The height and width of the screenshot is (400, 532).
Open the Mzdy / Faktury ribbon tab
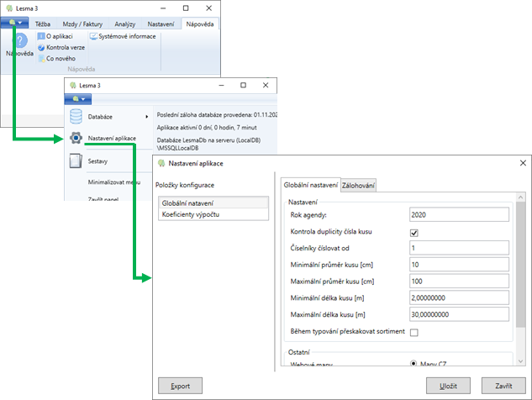tap(81, 25)
